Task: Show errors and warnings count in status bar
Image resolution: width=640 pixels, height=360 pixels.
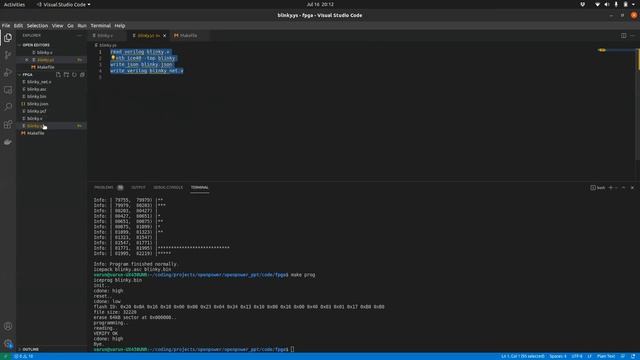Action: [24, 356]
